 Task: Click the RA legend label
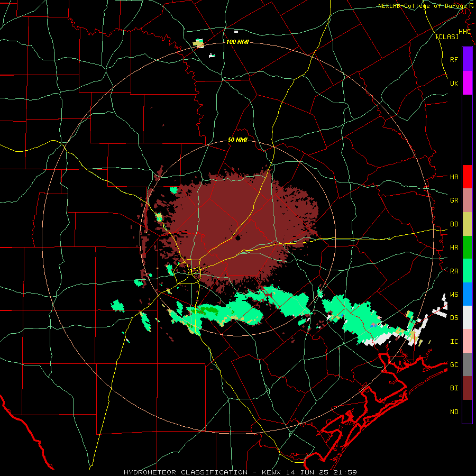click(454, 271)
